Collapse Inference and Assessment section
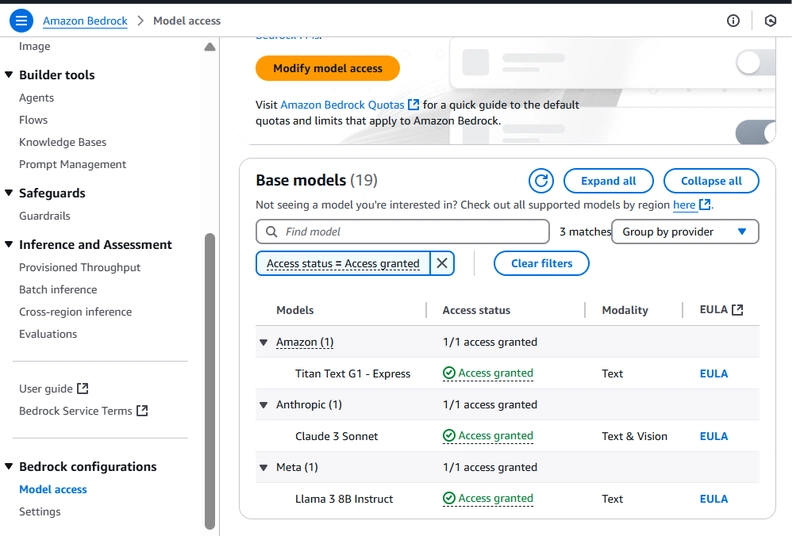This screenshot has height=536, width=800. 9,244
